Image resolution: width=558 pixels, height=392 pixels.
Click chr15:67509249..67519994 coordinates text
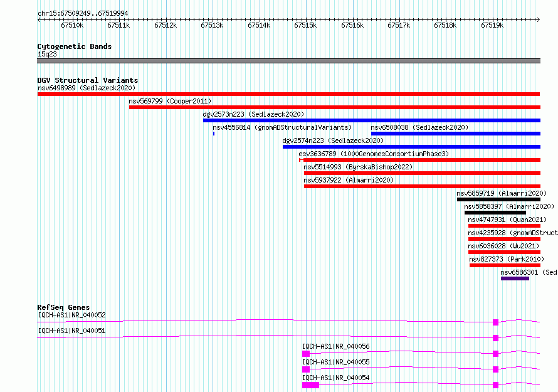click(83, 13)
